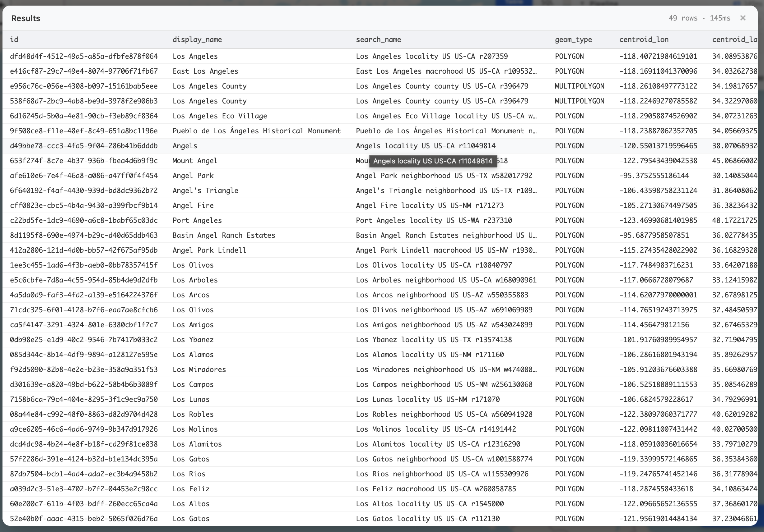Sort results by the search_name column
The width and height of the screenshot is (764, 532).
coord(378,39)
